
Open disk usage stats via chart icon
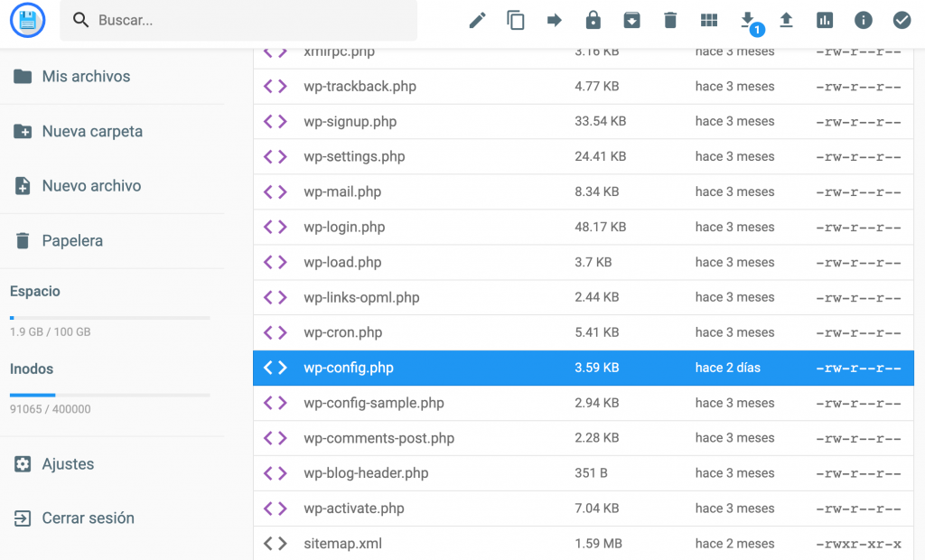coord(825,19)
